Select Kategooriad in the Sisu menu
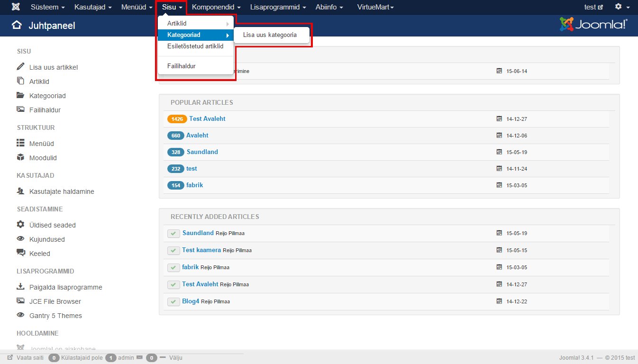Screen dimensions: 638x364 pyautogui.click(x=196, y=35)
